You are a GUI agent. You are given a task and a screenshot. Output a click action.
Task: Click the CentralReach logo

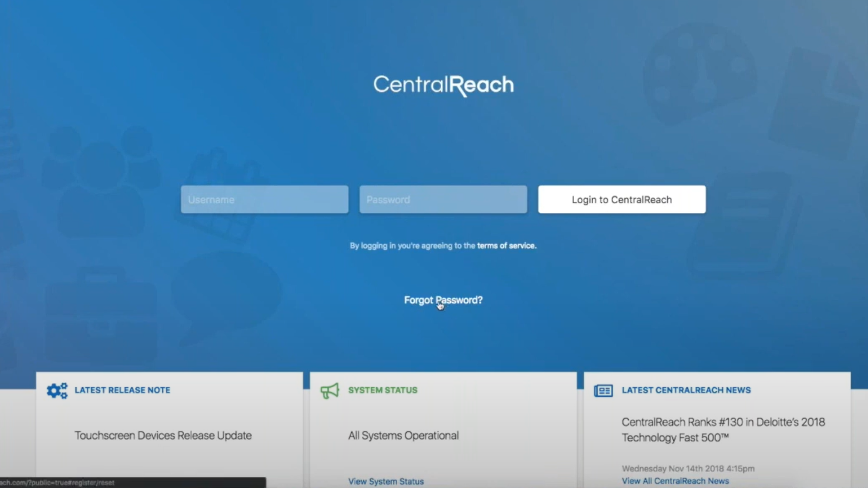coord(443,85)
